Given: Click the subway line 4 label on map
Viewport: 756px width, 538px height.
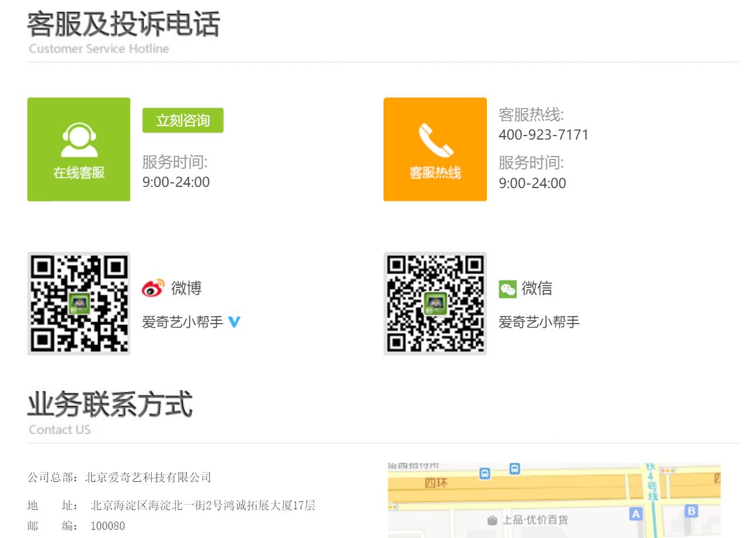Looking at the screenshot, I should (652, 482).
